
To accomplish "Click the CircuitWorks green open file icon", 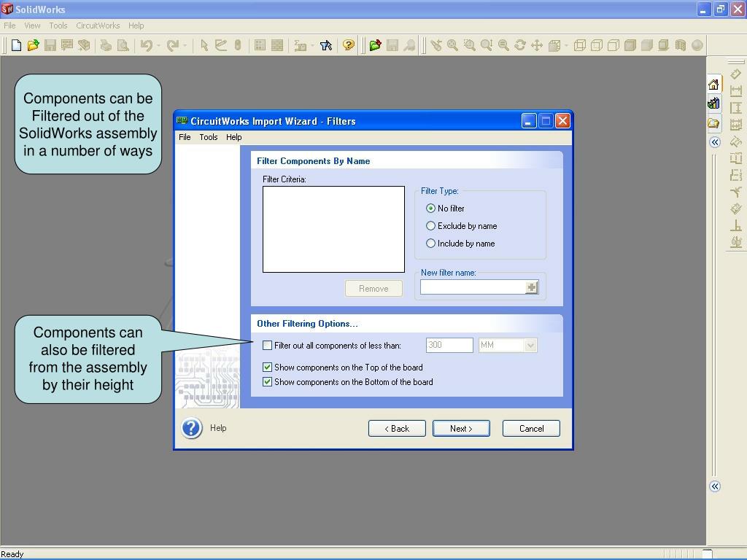I will click(376, 45).
